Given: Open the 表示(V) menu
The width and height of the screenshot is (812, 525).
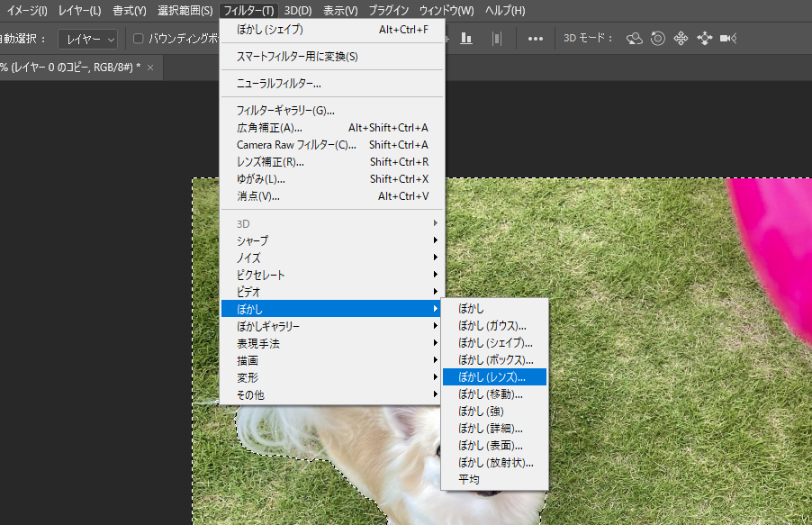Looking at the screenshot, I should point(340,11).
